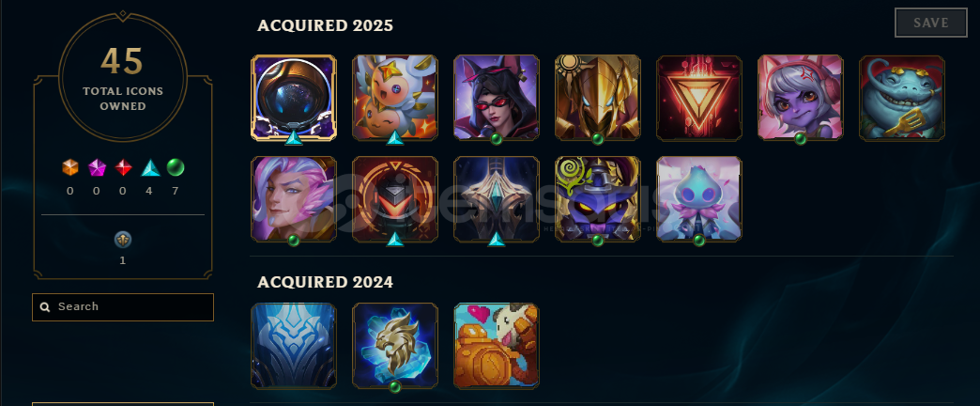980x406 pixels.
Task: Pick the blue spirit with pink bow icon
Action: tap(698, 199)
